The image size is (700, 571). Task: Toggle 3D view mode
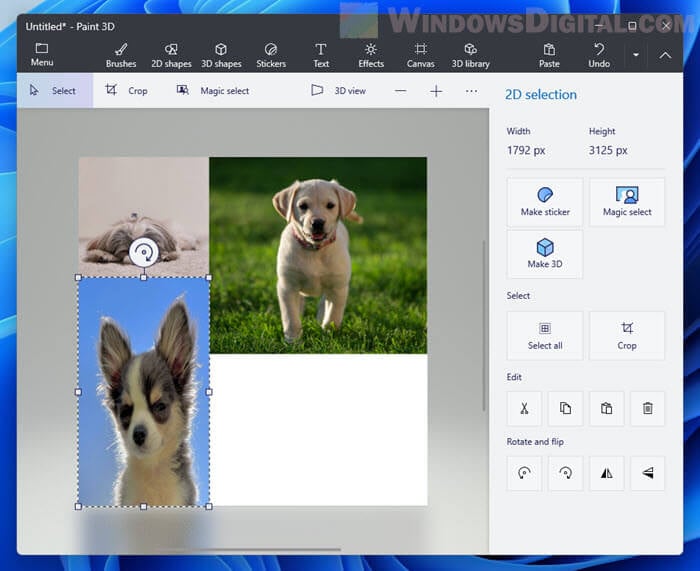(x=338, y=91)
